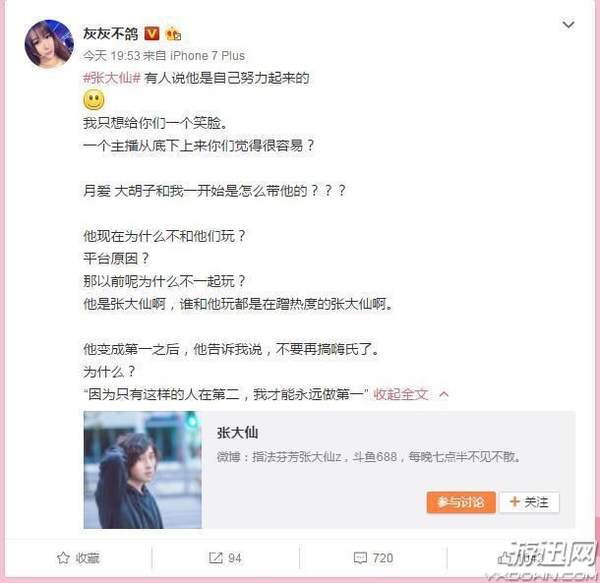This screenshot has width=600, height=583.
Task: Click the orange V verified badge
Action: pyautogui.click(x=152, y=34)
